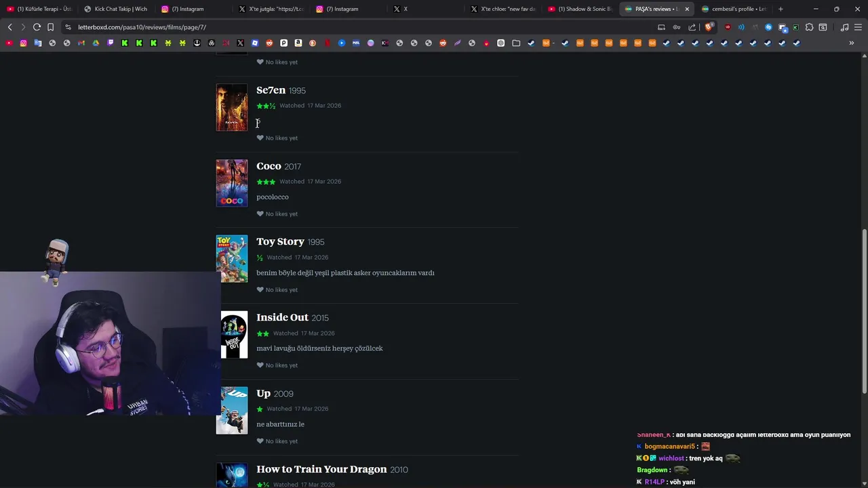Viewport: 868px width, 488px height.
Task: Open the Gmail bookmark icon
Action: (x=81, y=43)
